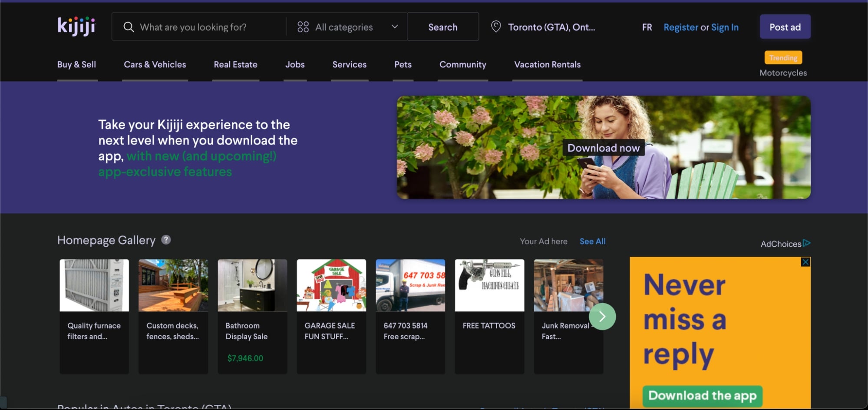Click the See All gallery link
This screenshot has width=868, height=410.
(593, 241)
